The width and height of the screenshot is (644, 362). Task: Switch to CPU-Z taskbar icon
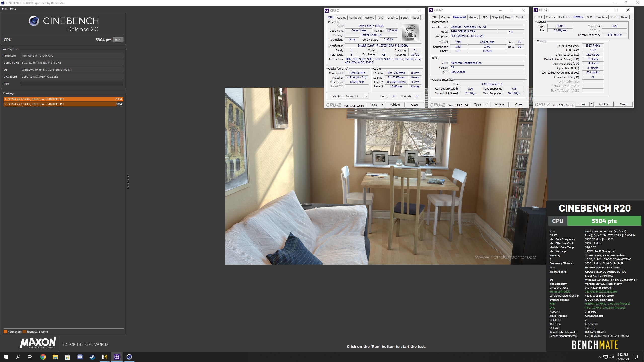[117, 357]
